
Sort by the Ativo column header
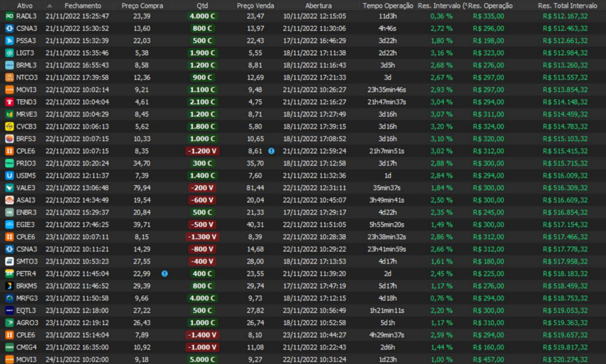pos(25,5)
